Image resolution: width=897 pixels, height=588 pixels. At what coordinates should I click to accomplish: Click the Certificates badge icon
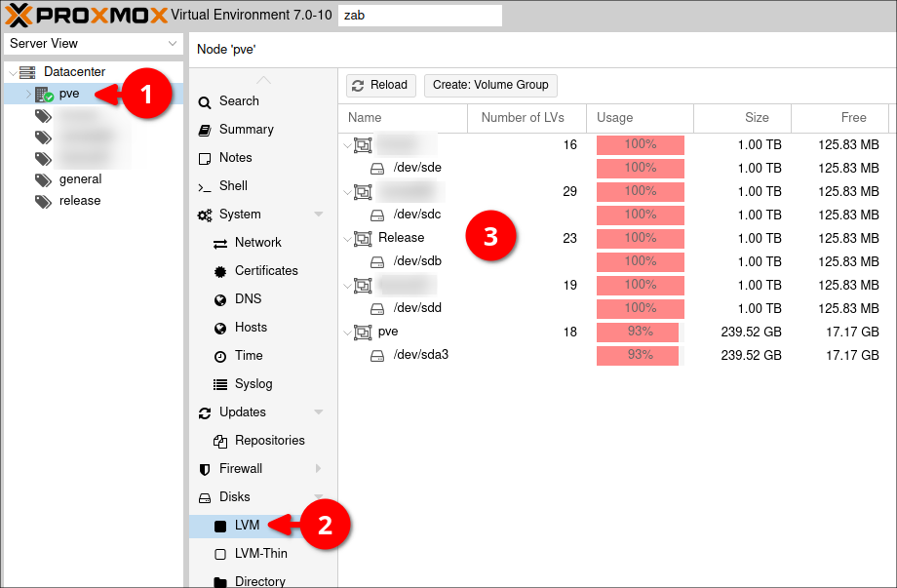220,272
